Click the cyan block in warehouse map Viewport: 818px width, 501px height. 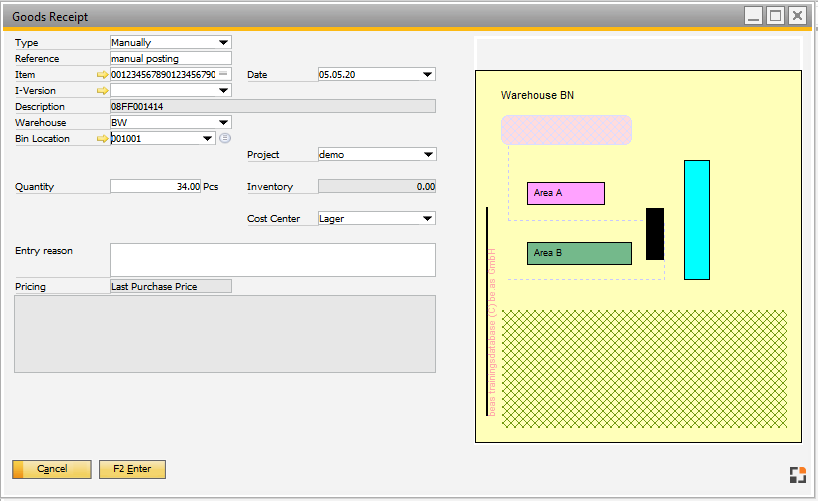pyautogui.click(x=696, y=219)
